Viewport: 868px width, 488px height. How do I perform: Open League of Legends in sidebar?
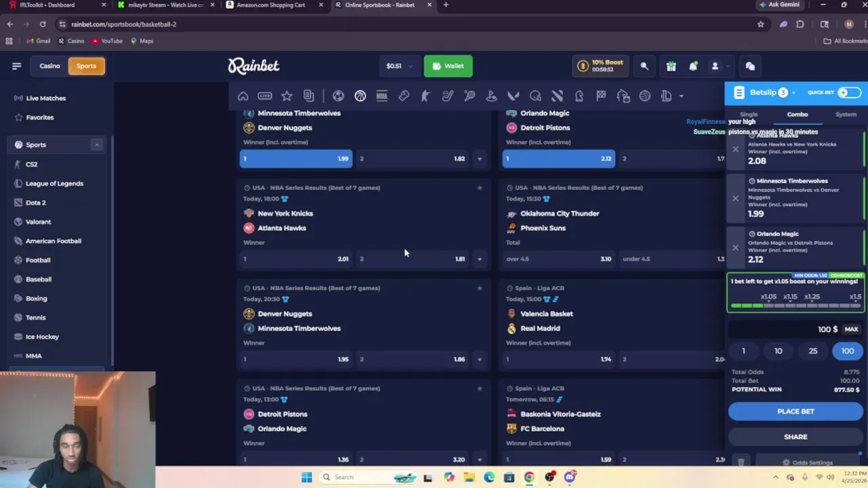(x=54, y=184)
